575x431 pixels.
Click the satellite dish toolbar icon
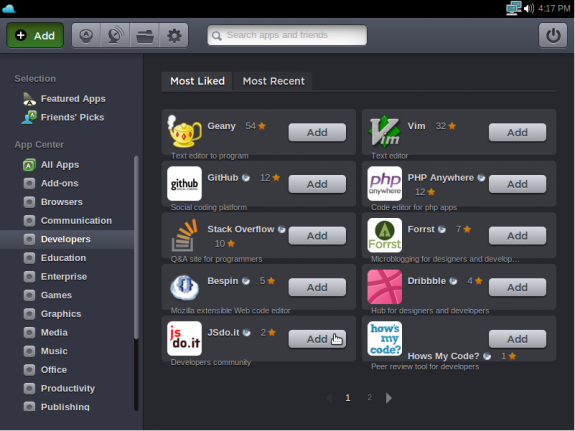click(115, 36)
